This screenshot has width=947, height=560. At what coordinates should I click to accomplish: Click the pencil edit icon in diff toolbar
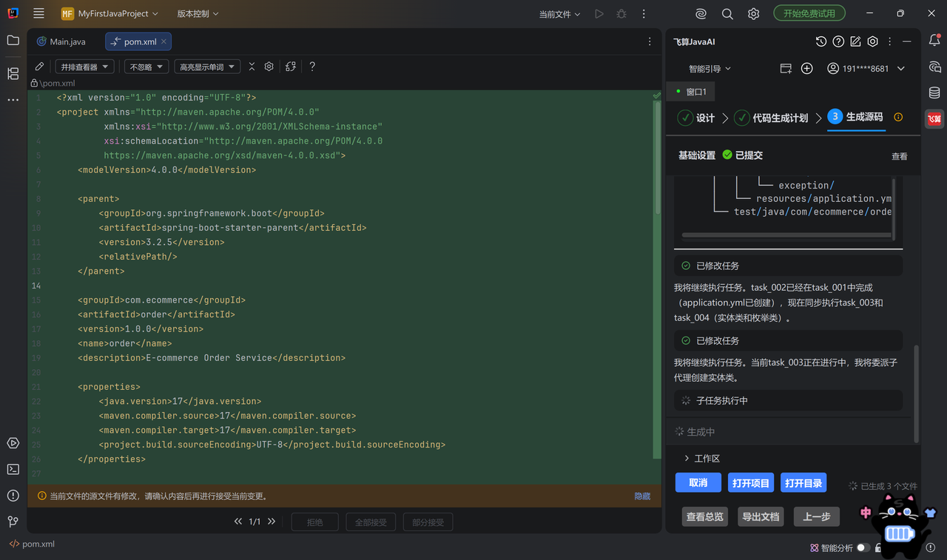tap(39, 67)
